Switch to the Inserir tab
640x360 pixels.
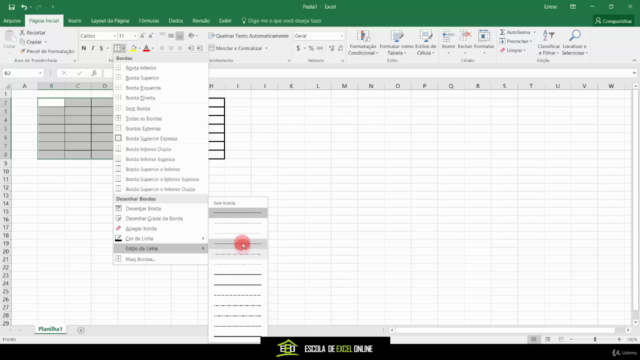point(75,21)
